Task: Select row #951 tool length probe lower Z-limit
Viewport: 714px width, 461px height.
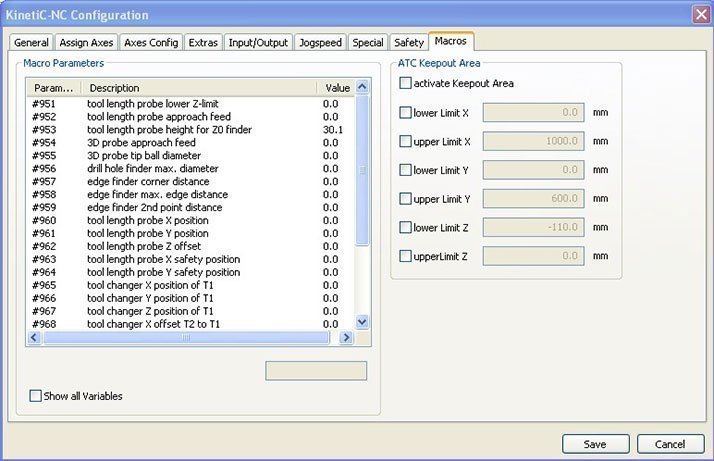Action: click(x=190, y=104)
